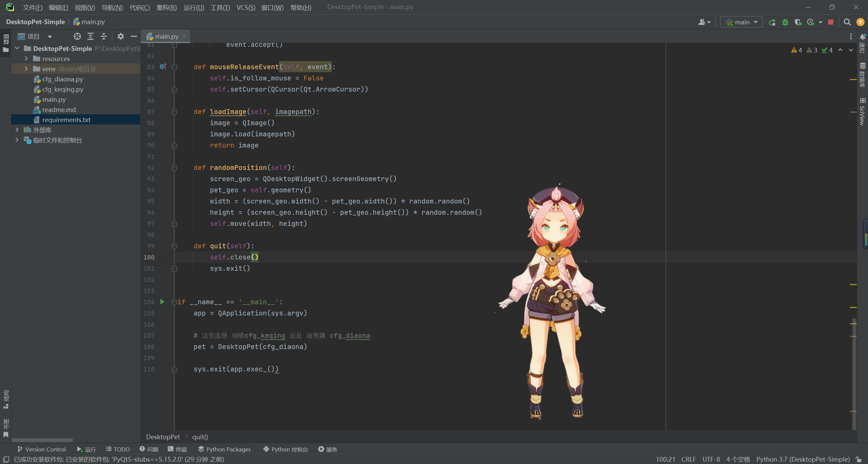The image size is (868, 464).
Task: Click run gutter arrow at line 104
Action: click(162, 302)
